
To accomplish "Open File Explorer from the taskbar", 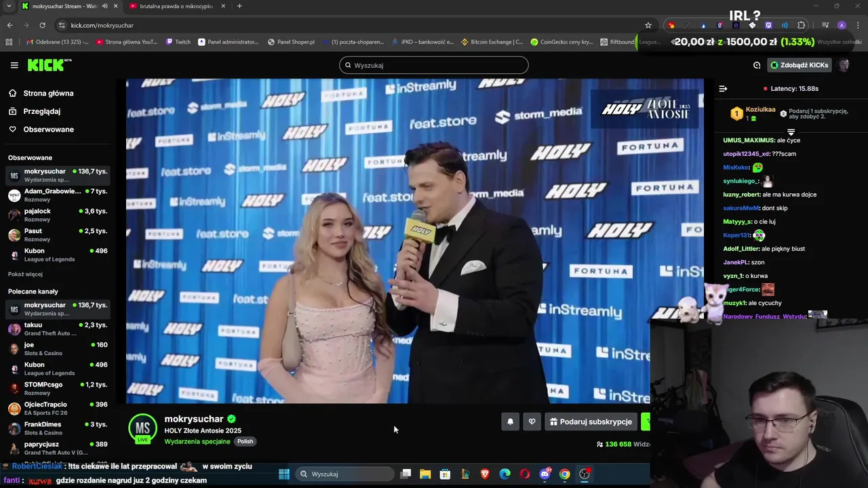I will click(425, 474).
